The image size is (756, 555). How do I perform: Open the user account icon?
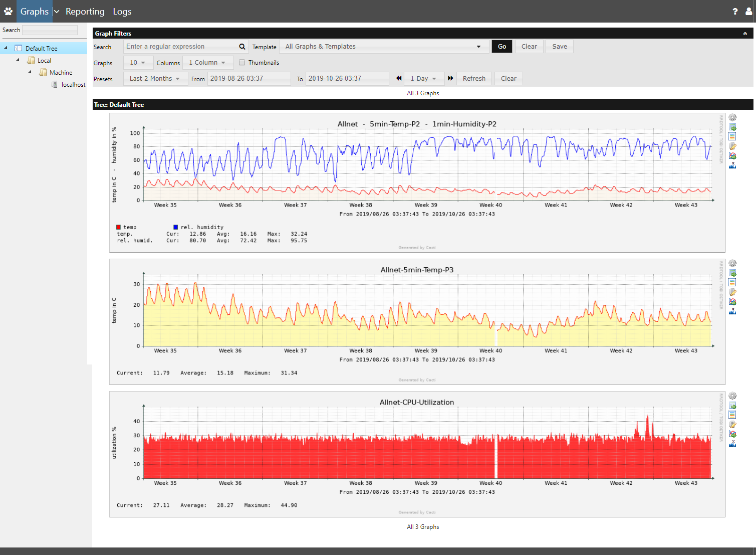click(x=748, y=11)
